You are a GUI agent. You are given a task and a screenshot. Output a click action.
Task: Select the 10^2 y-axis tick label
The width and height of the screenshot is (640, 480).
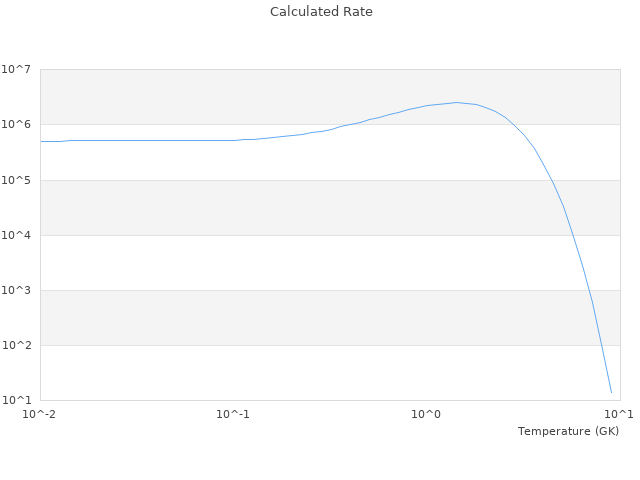pos(17,345)
